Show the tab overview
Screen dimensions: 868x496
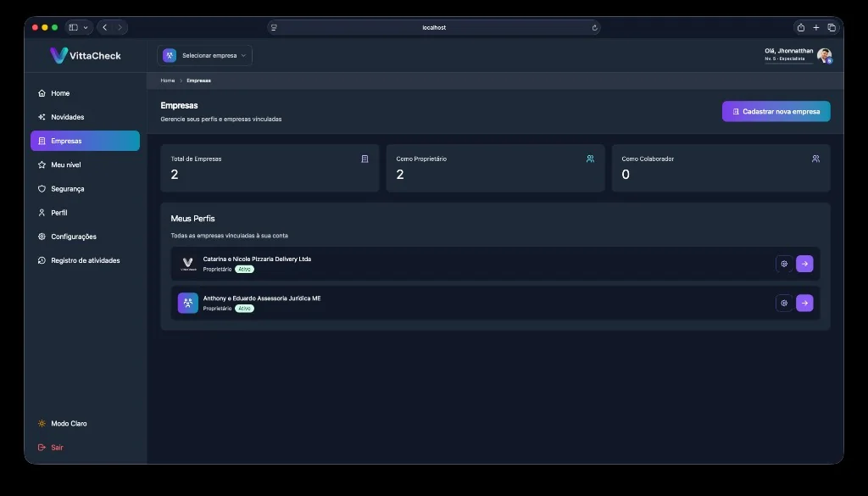[x=832, y=27]
